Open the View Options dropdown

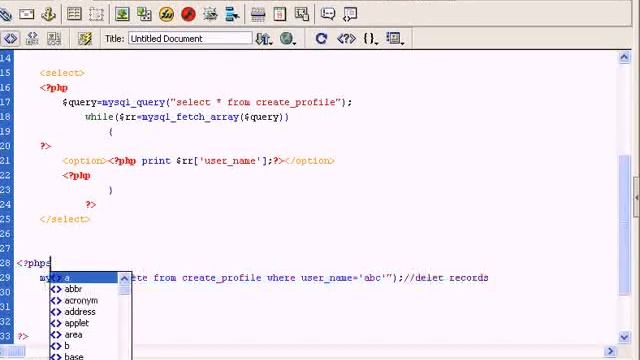[x=395, y=39]
